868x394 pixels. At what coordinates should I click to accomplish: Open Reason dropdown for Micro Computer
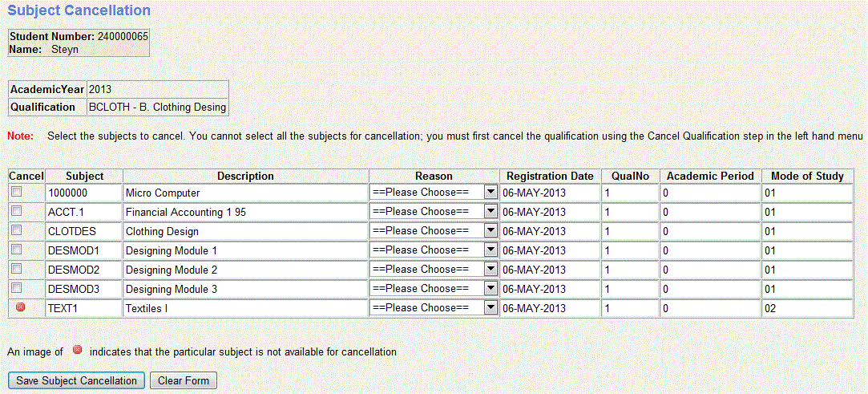pyautogui.click(x=434, y=193)
